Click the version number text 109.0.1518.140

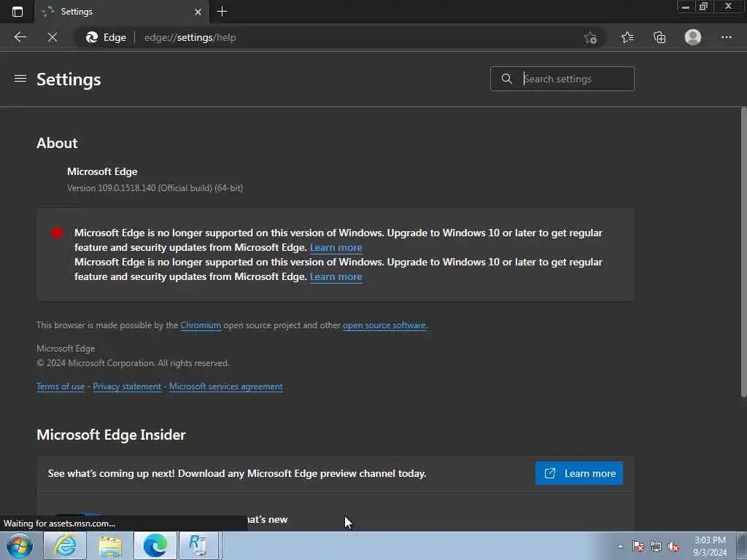[127, 188]
